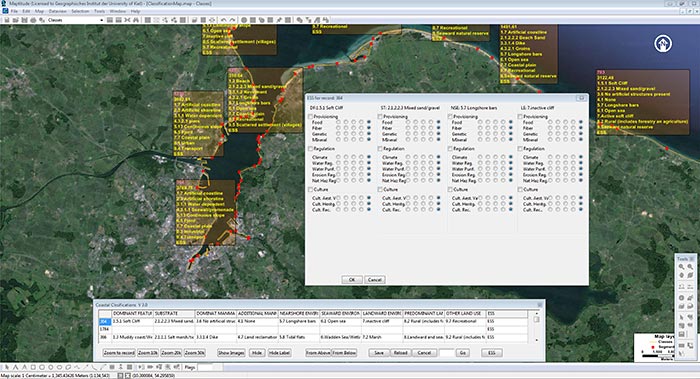The image size is (700, 379).
Task: Select the filled Food radio under DF Soft Cliff
Action: click(369, 122)
